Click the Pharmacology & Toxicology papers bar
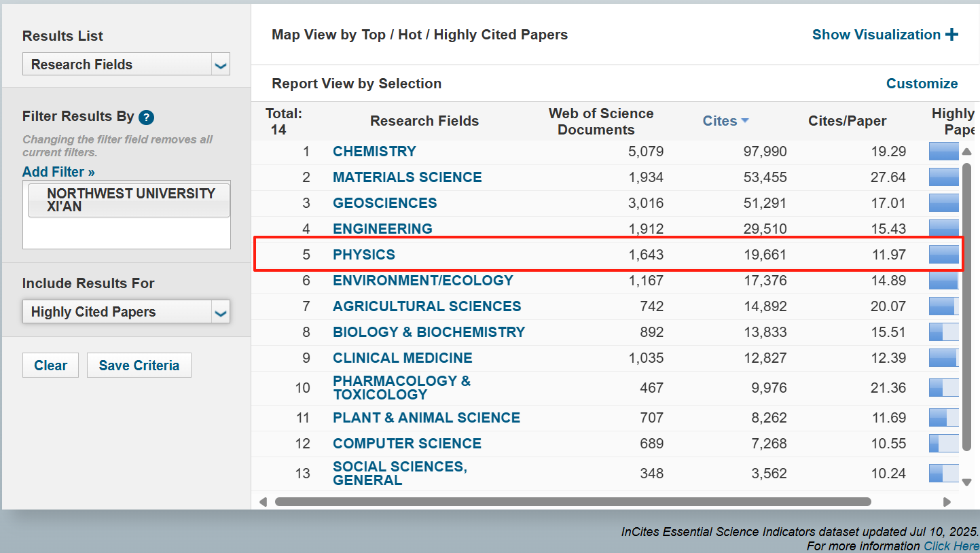This screenshot has height=553, width=980. 943,388
